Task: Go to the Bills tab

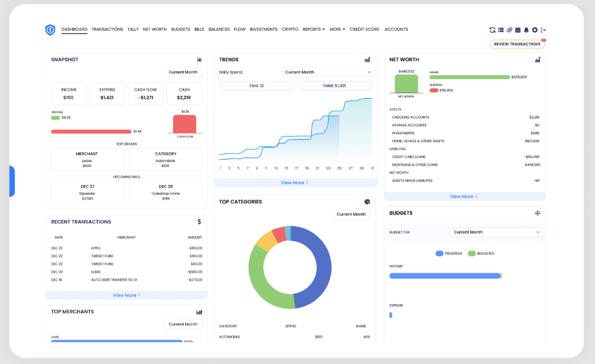Action: point(199,29)
